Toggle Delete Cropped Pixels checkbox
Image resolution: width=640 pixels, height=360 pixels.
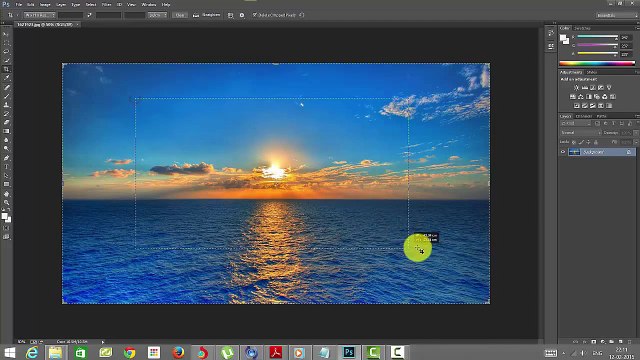coord(254,15)
